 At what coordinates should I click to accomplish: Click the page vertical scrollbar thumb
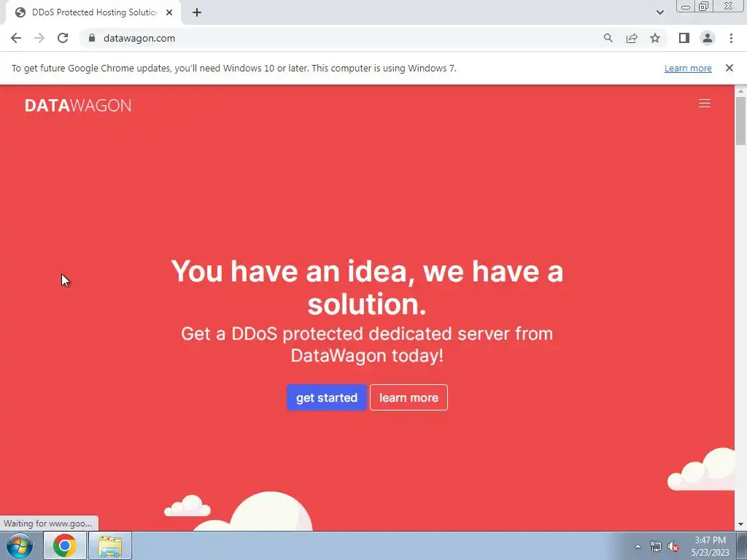click(740, 120)
